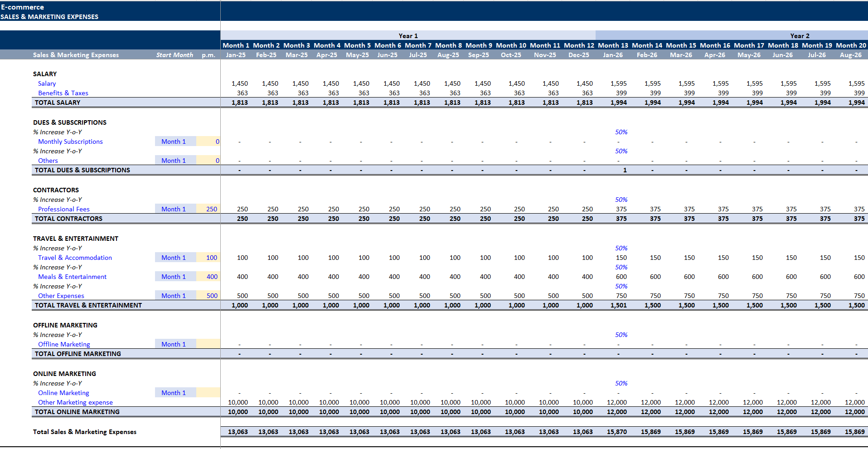This screenshot has height=449, width=868.
Task: Click the Year 1 header band
Action: (x=408, y=35)
